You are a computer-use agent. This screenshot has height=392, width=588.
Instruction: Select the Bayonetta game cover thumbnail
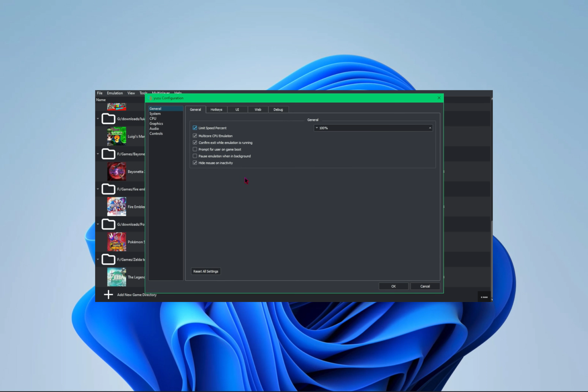tap(116, 171)
